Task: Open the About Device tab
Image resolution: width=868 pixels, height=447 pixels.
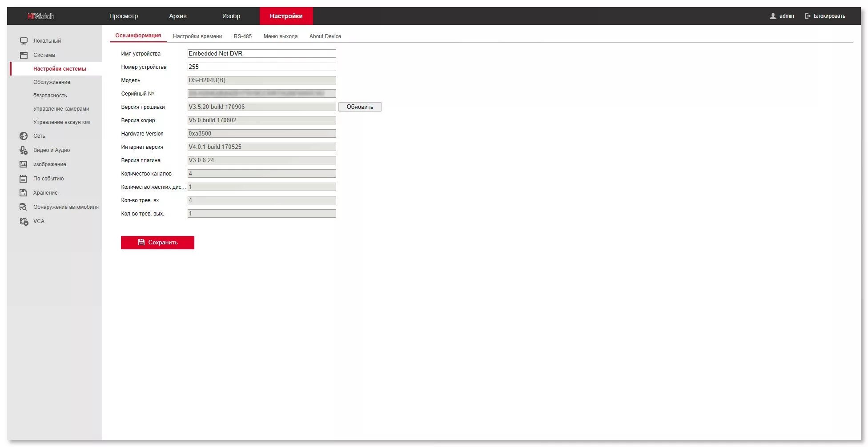Action: tap(325, 36)
